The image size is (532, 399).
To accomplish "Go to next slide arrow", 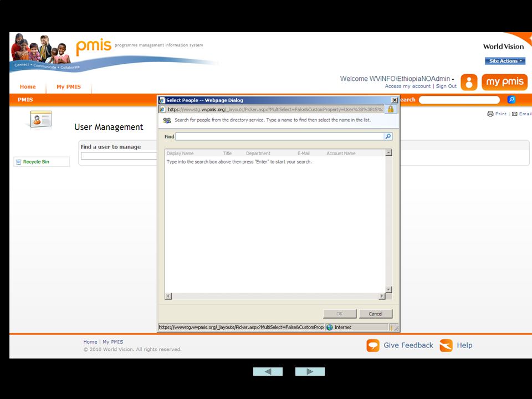I will coord(310,371).
